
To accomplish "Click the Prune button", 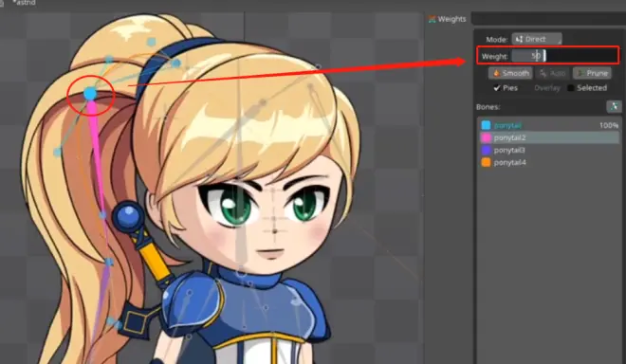I will point(593,73).
